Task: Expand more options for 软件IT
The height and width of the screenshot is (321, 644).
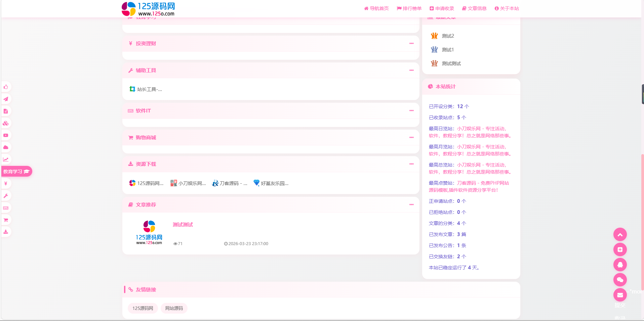Action: click(411, 110)
